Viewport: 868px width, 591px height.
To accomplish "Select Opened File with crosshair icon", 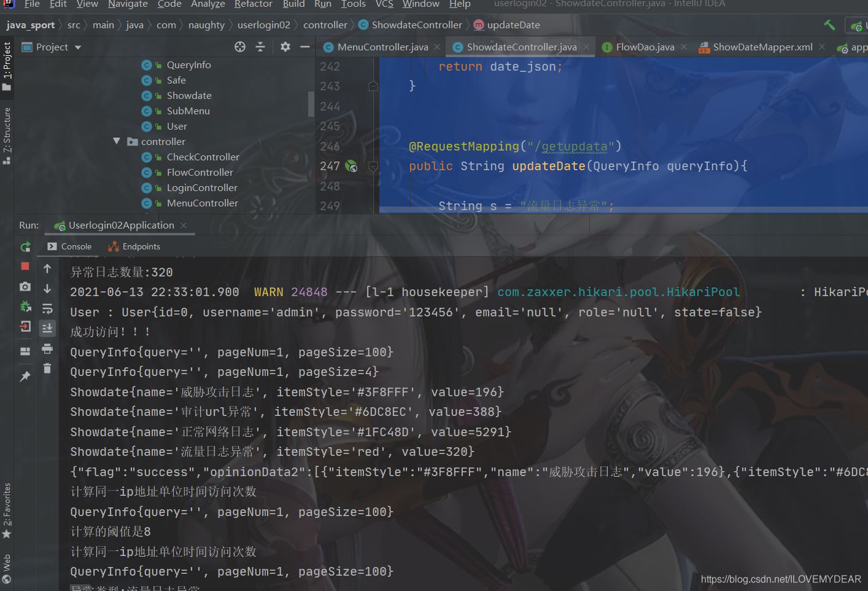I will pyautogui.click(x=239, y=47).
